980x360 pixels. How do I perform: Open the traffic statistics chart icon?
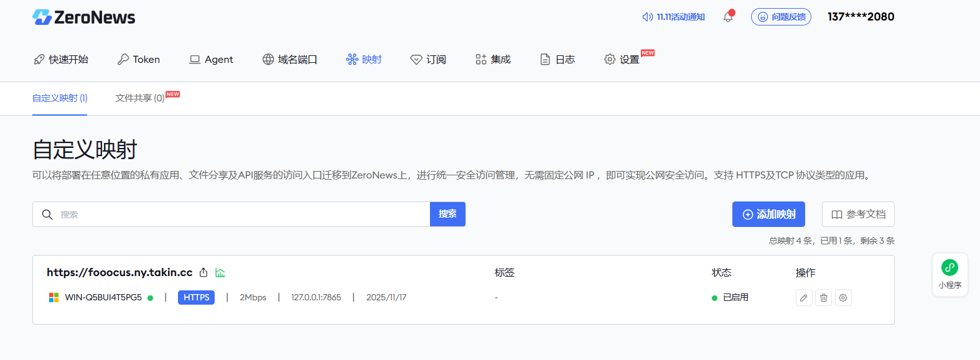pyautogui.click(x=220, y=272)
